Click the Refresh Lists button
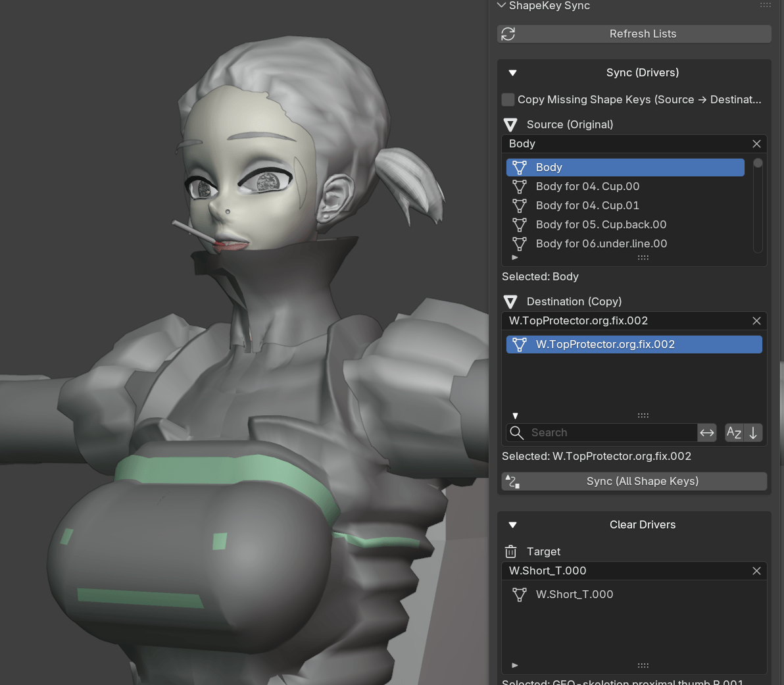 [x=634, y=34]
